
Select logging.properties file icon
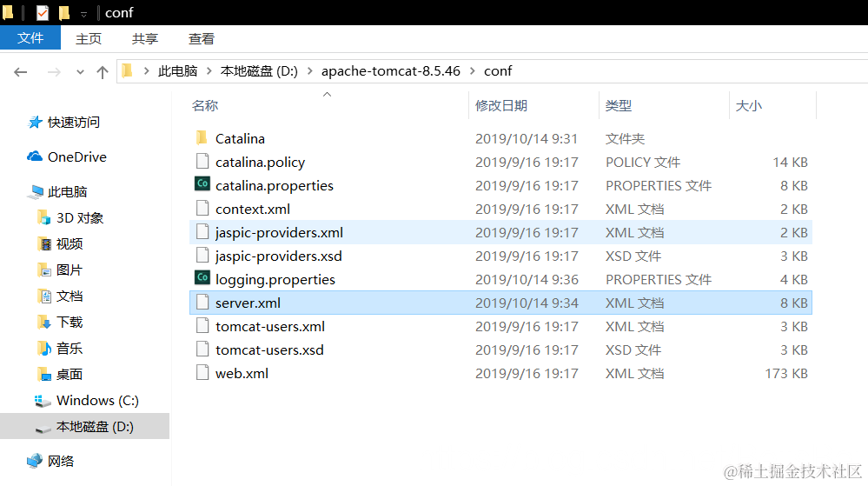pyautogui.click(x=202, y=277)
